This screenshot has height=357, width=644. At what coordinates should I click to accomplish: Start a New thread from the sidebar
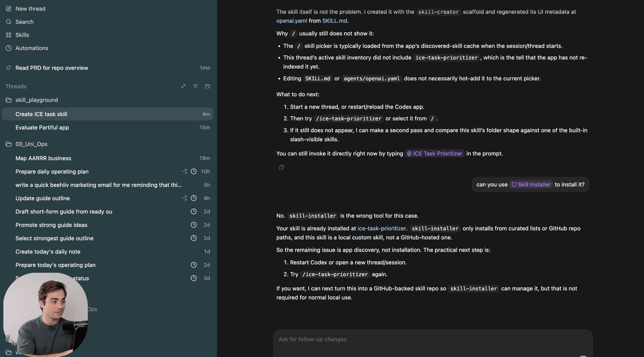point(30,8)
